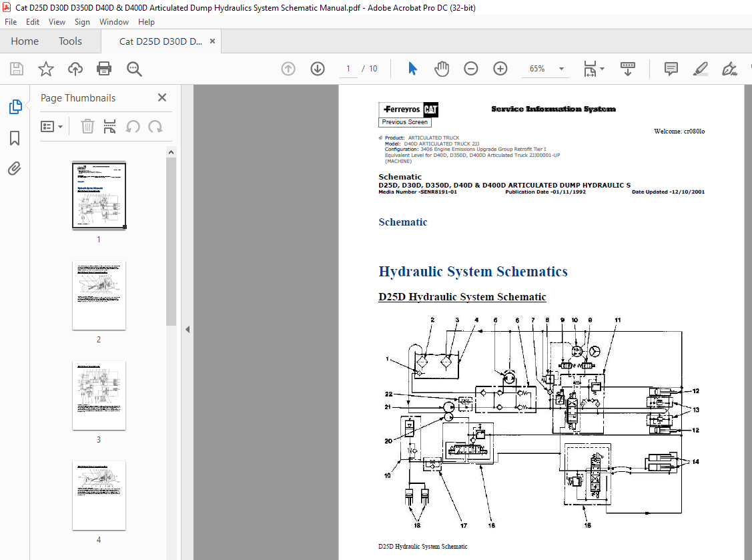The height and width of the screenshot is (560, 752).
Task: Choose the Selection arrow tool
Action: point(412,69)
